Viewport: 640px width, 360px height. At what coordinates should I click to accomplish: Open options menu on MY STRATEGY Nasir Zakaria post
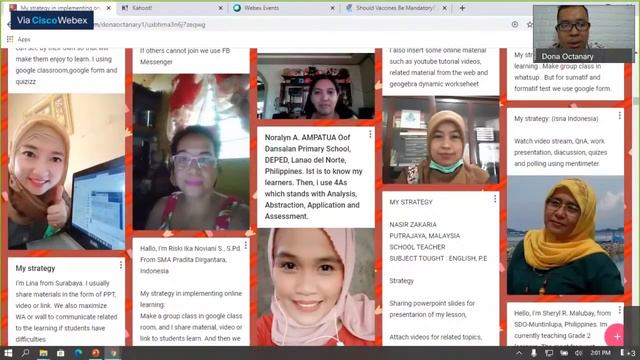495,199
